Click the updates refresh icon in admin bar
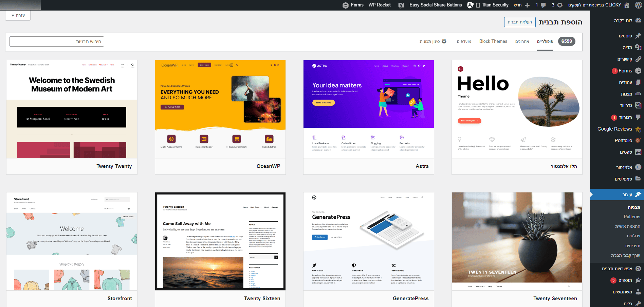The width and height of the screenshot is (644, 307). tap(560, 5)
